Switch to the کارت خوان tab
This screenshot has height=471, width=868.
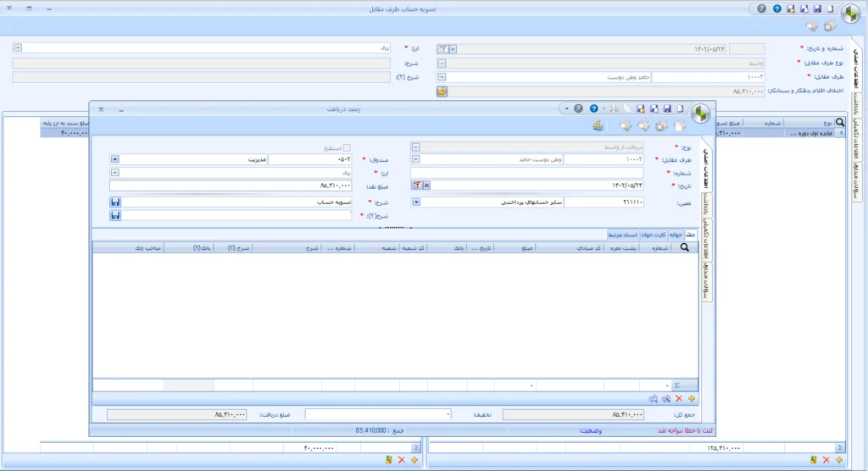point(654,235)
